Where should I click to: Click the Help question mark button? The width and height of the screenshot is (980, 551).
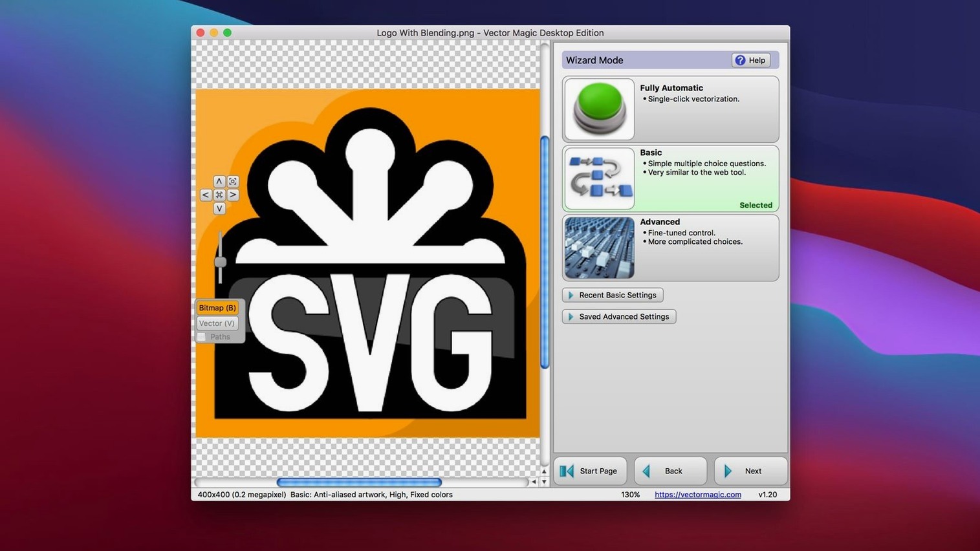coord(750,60)
